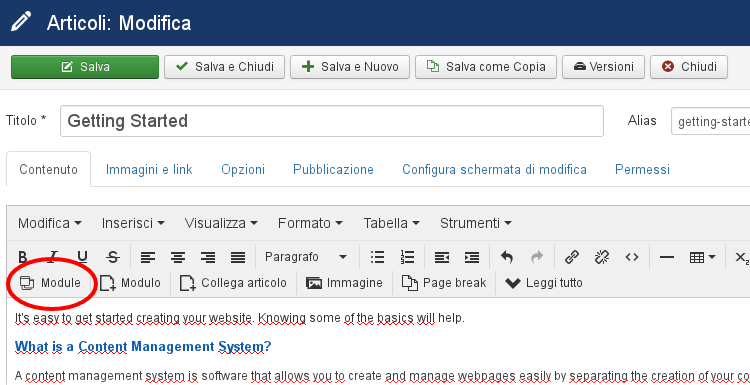This screenshot has height=385, width=750.
Task: Open the Opzioni tab
Action: click(243, 169)
